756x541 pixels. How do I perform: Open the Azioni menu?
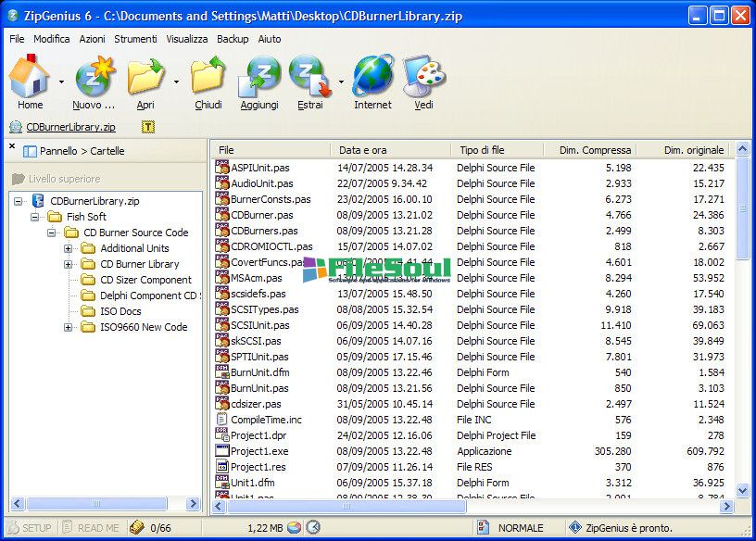(92, 39)
